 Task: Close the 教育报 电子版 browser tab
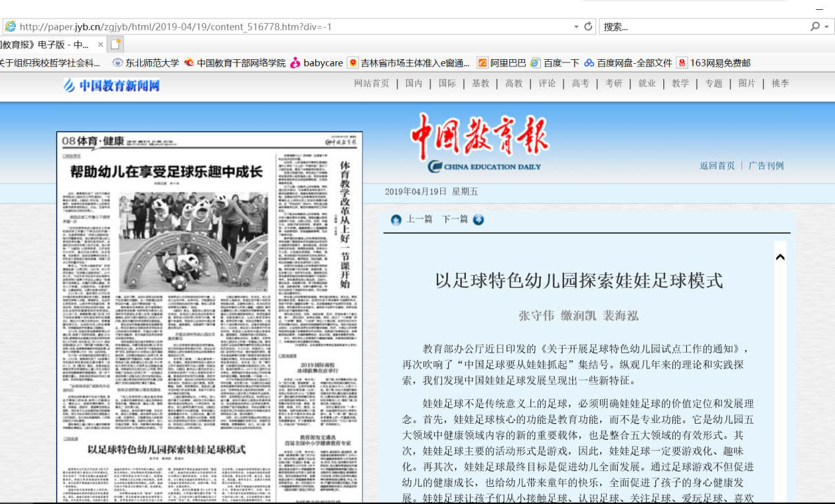(101, 45)
